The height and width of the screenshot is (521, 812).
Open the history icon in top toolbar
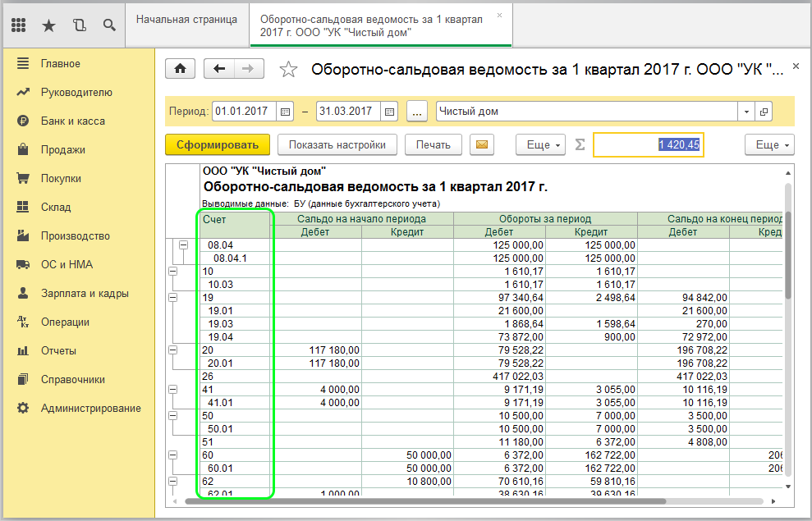click(x=79, y=25)
